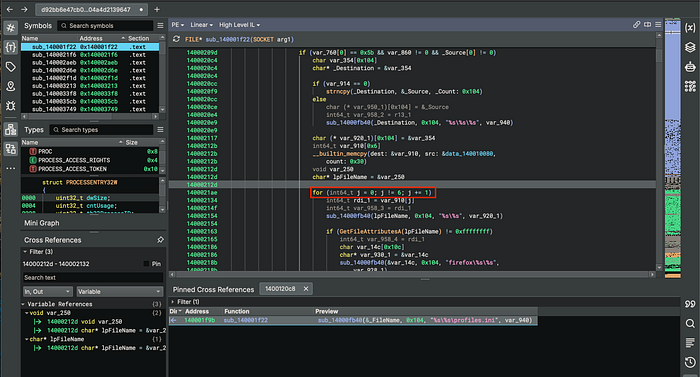Click the Search text field in Cross References

[x=93, y=277]
